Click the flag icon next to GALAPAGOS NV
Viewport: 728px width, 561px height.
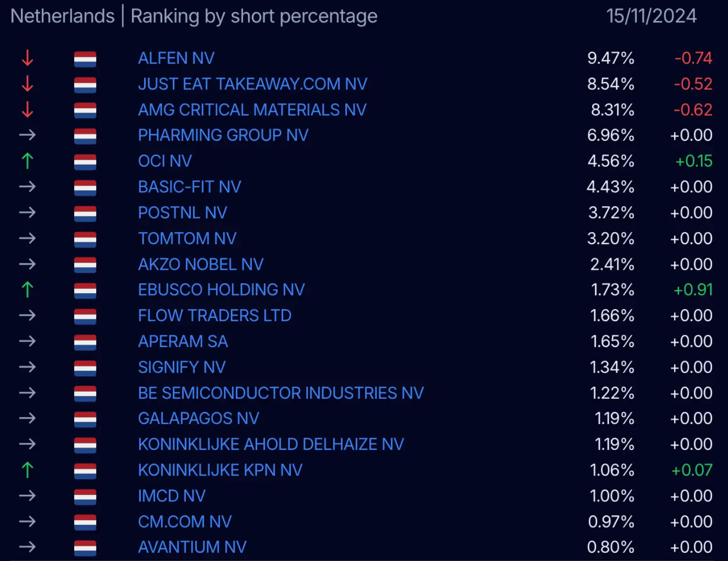[85, 419]
